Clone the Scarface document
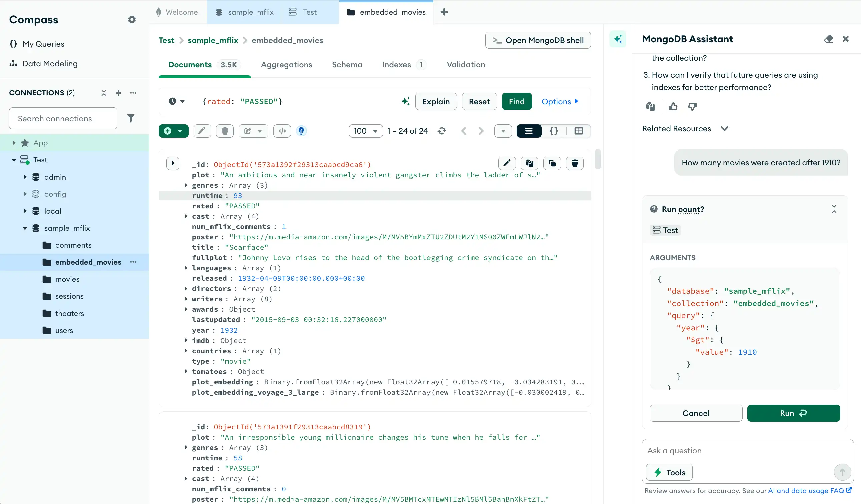Viewport: 861px width, 504px height. click(552, 163)
